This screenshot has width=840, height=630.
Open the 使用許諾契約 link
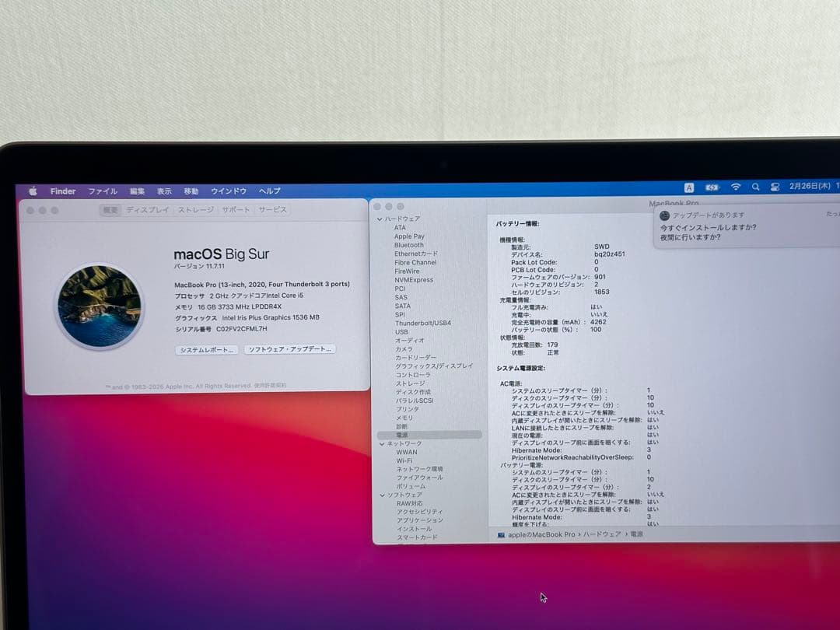270,385
